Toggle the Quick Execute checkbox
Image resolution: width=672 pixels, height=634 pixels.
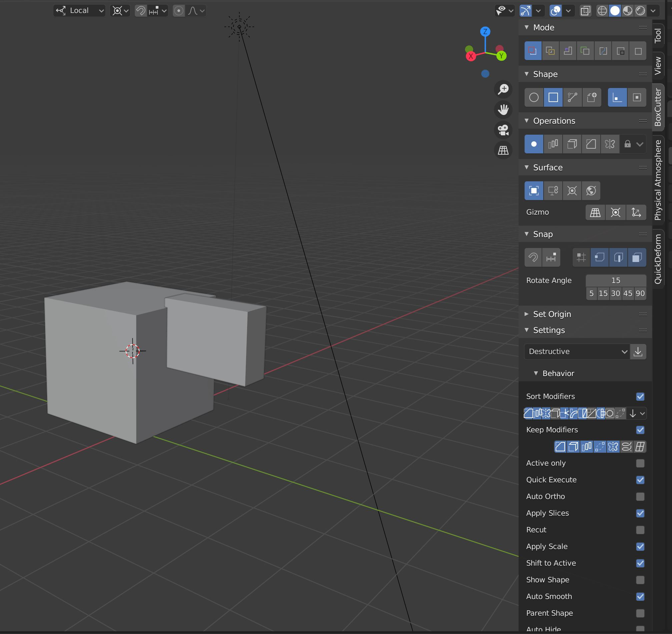[x=640, y=480]
